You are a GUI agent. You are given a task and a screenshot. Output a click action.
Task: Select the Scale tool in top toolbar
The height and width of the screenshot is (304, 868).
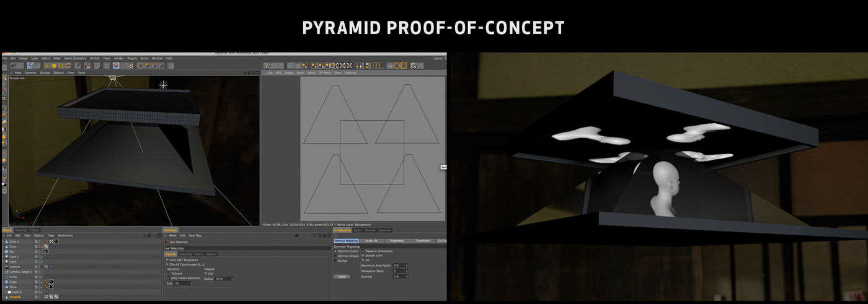pyautogui.click(x=54, y=66)
